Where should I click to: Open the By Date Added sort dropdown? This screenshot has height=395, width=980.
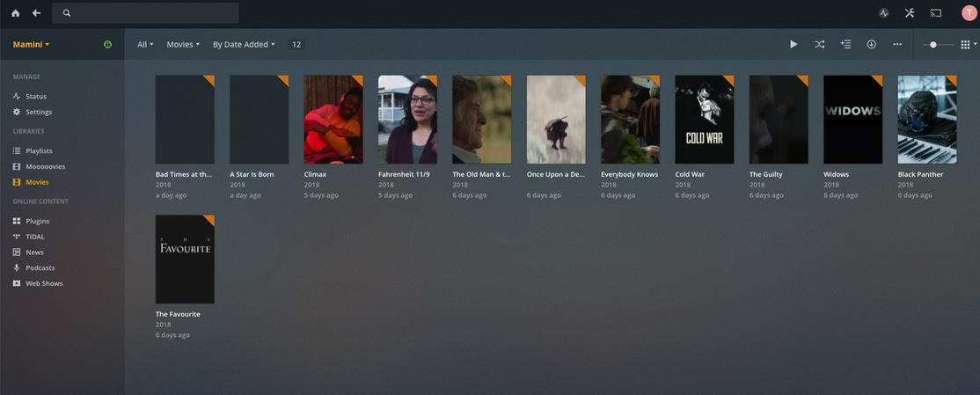(x=244, y=44)
